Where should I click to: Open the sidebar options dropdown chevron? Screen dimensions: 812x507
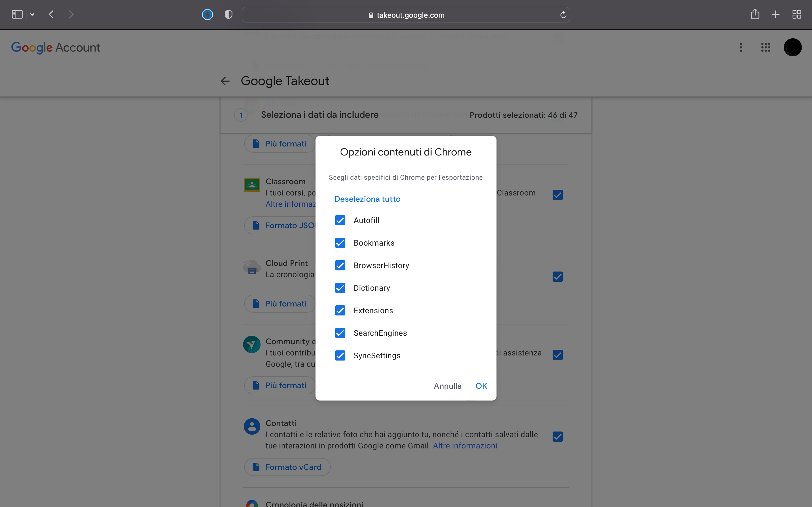pos(32,14)
